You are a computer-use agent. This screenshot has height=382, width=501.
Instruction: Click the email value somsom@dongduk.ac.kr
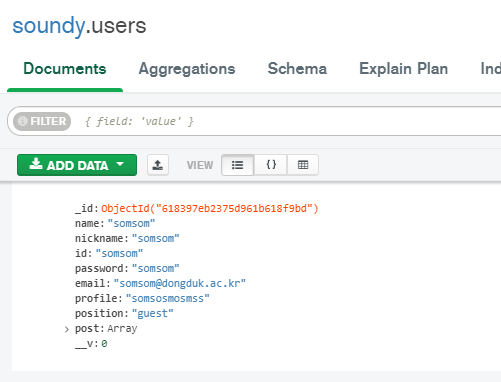pyautogui.click(x=180, y=284)
